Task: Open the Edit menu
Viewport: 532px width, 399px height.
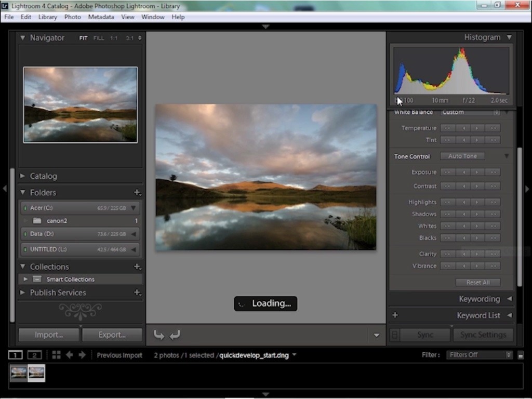Action: click(26, 17)
